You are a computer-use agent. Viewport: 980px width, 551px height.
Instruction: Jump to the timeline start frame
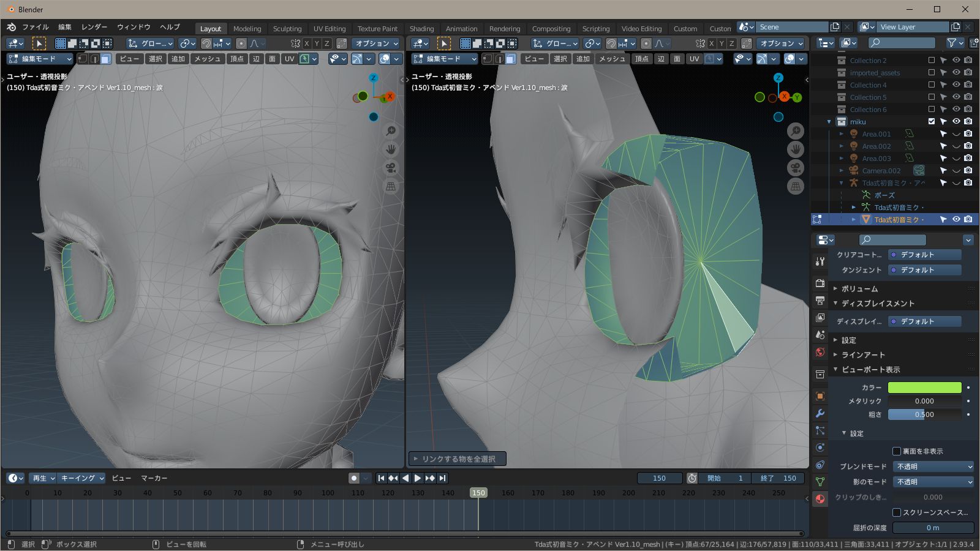pyautogui.click(x=381, y=478)
